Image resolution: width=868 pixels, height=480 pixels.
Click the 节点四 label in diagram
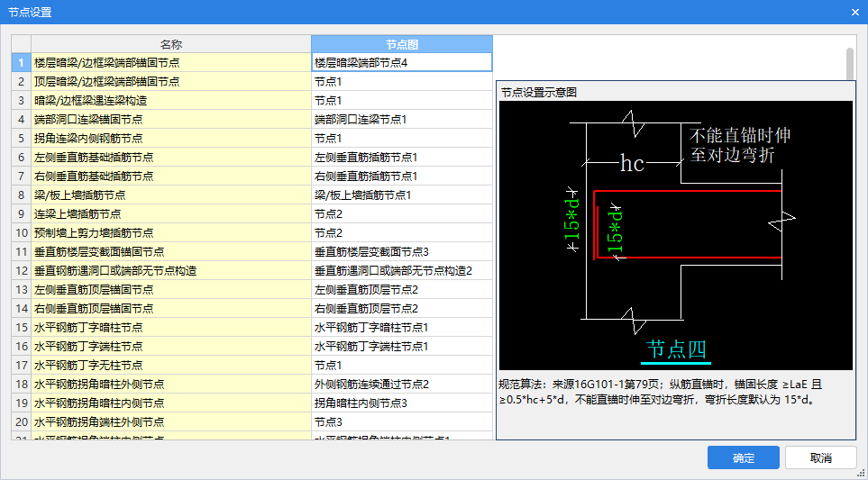tap(676, 350)
